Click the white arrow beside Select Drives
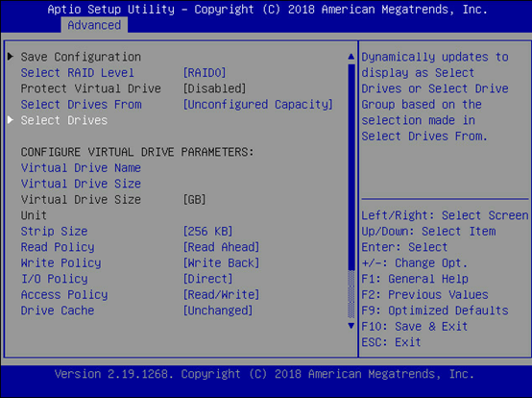This screenshot has height=398, width=532. tap(11, 119)
